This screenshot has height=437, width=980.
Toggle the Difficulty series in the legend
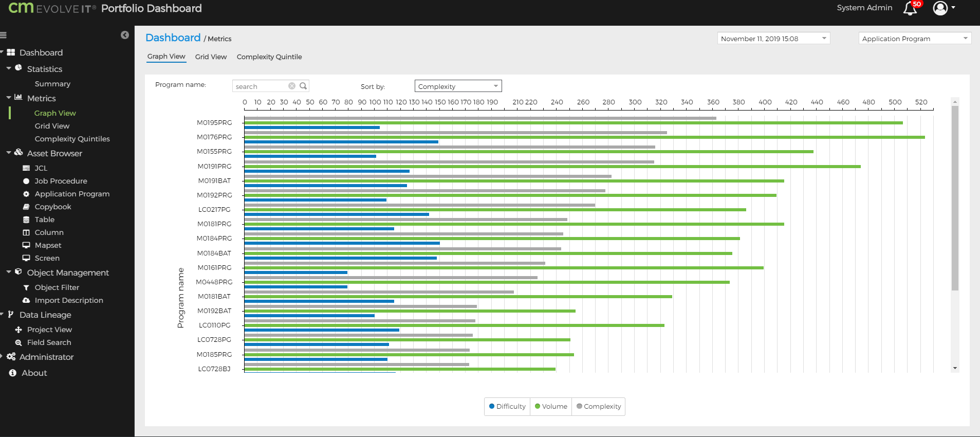(x=507, y=406)
